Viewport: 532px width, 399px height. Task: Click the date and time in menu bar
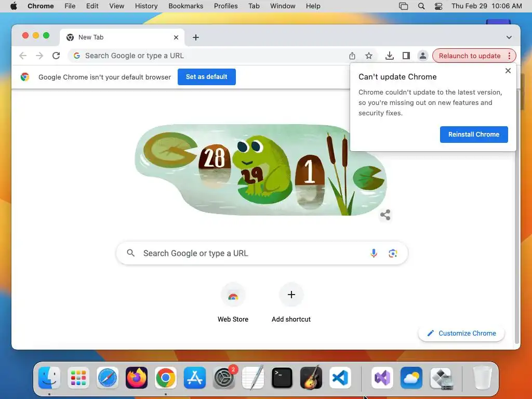click(486, 6)
